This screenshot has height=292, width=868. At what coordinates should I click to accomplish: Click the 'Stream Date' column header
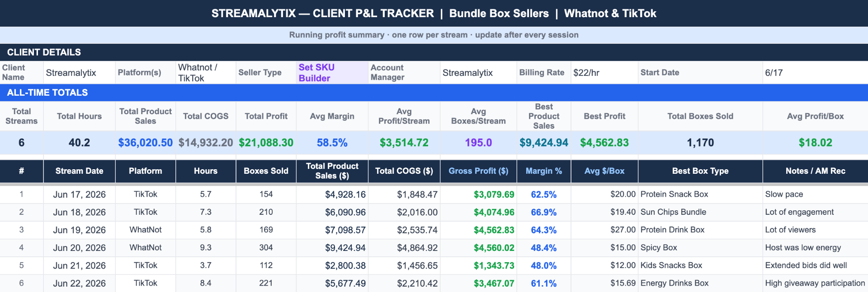click(x=79, y=171)
